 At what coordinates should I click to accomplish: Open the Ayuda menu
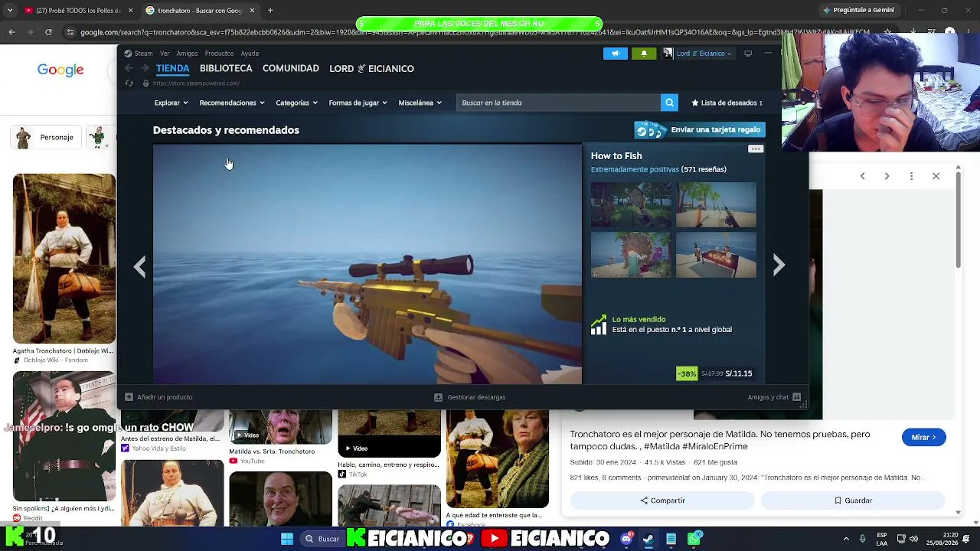tap(250, 54)
